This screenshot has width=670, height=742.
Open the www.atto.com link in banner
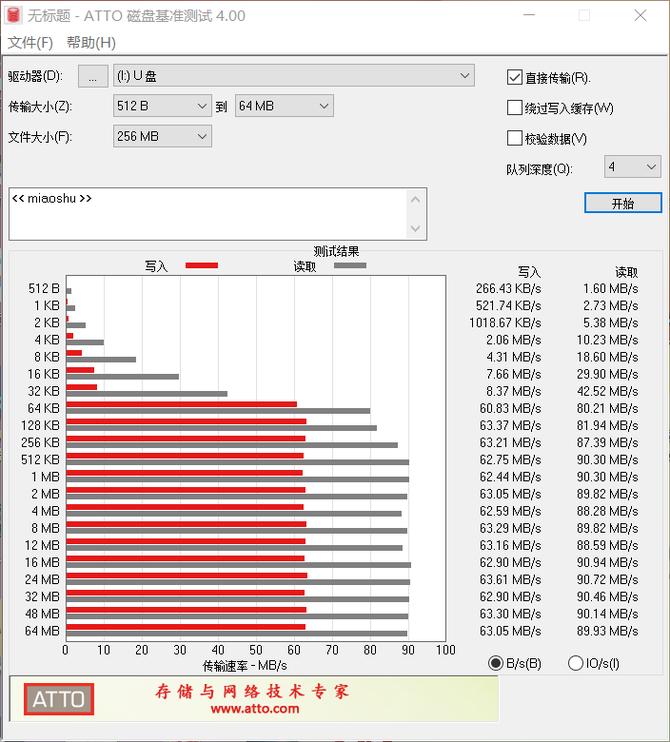click(254, 709)
